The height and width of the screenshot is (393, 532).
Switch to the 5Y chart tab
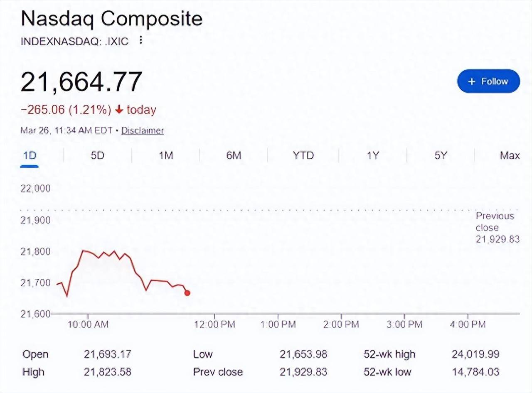coord(441,156)
